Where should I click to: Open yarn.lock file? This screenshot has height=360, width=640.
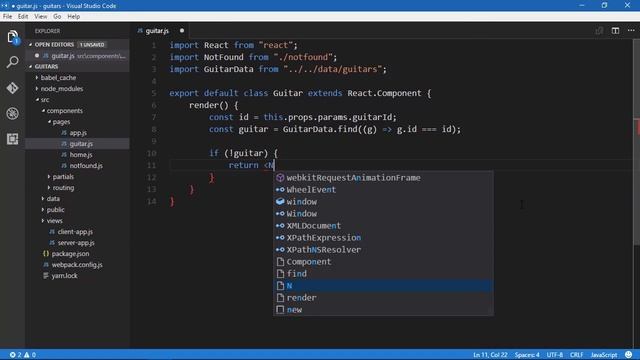coord(64,276)
